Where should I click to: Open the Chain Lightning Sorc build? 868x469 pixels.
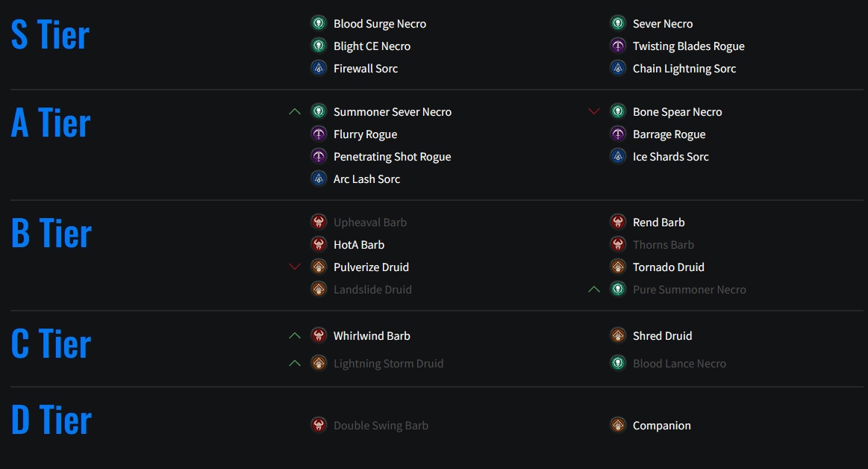click(684, 69)
